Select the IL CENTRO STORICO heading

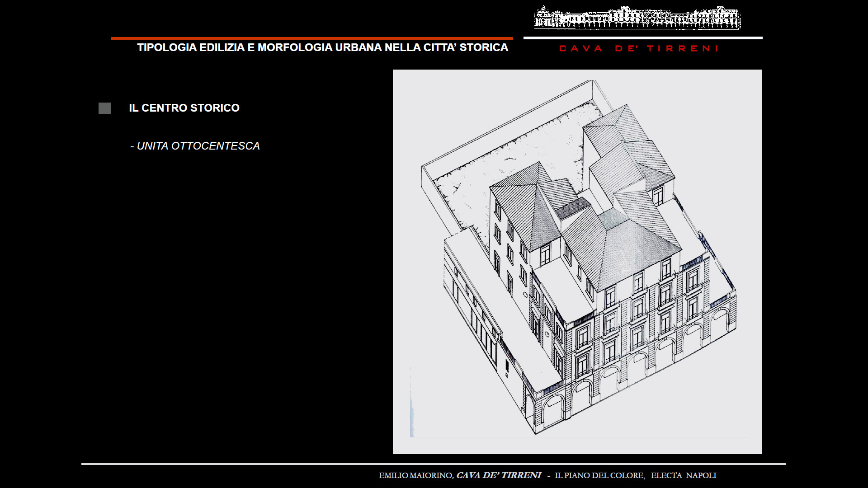pyautogui.click(x=184, y=108)
